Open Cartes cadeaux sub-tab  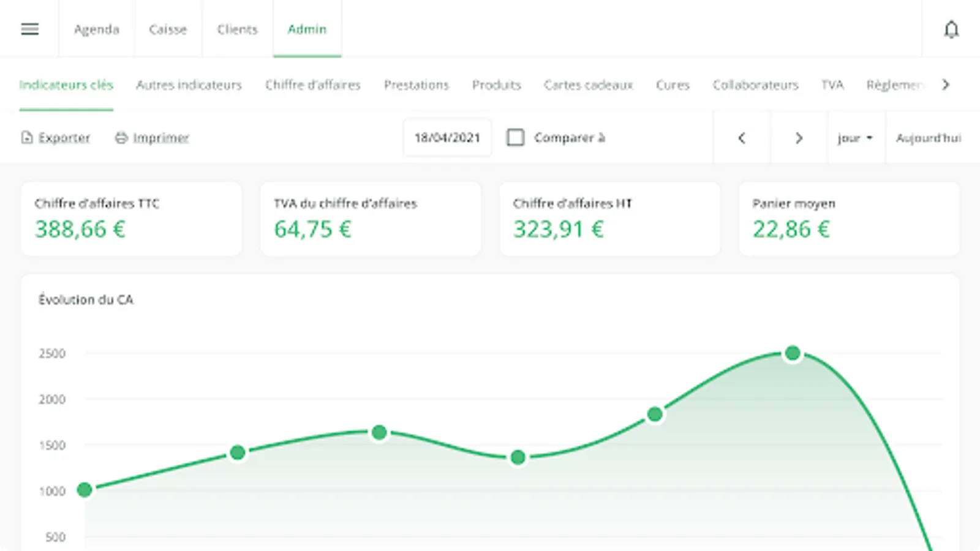tap(588, 85)
